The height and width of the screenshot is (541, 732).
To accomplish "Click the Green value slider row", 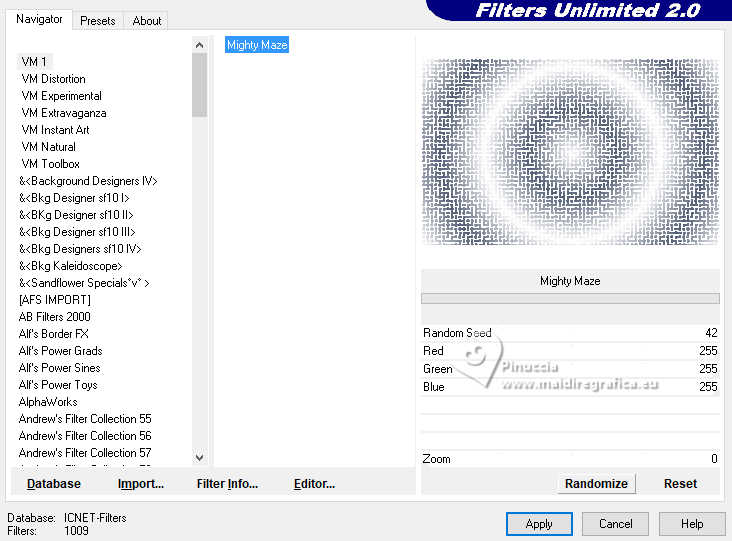I will [x=570, y=369].
